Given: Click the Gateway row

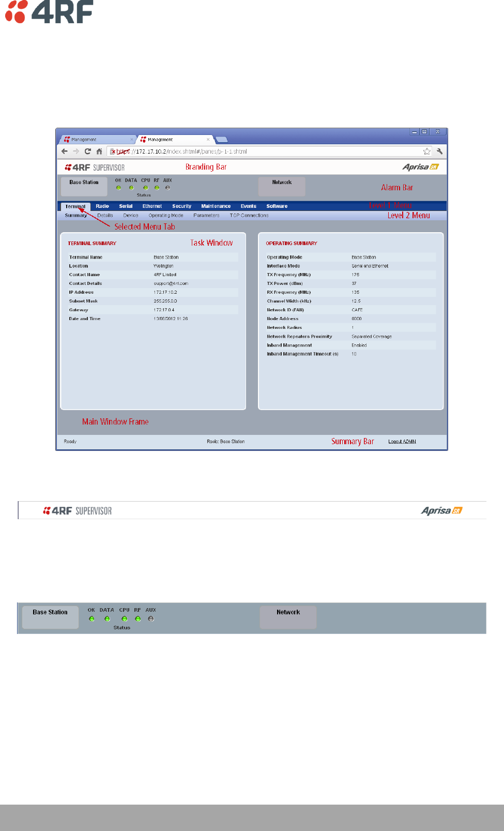Looking at the screenshot, I should click(x=153, y=310).
